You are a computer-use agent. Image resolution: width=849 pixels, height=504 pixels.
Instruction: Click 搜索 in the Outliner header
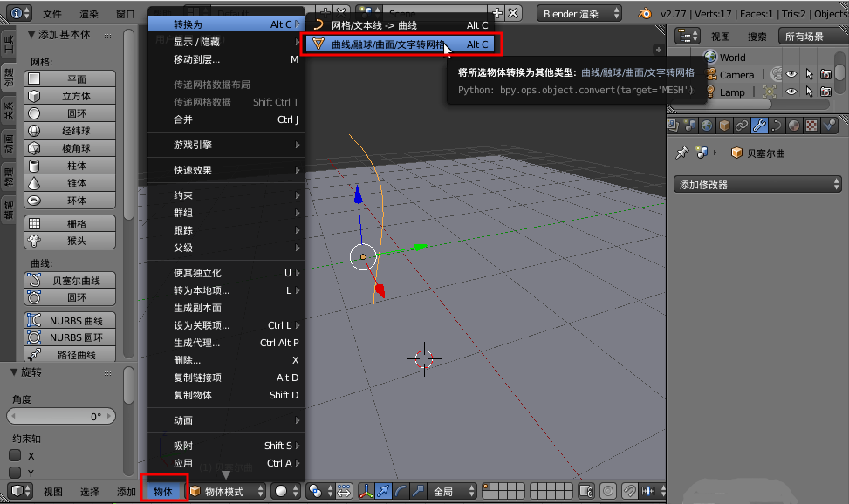point(758,37)
